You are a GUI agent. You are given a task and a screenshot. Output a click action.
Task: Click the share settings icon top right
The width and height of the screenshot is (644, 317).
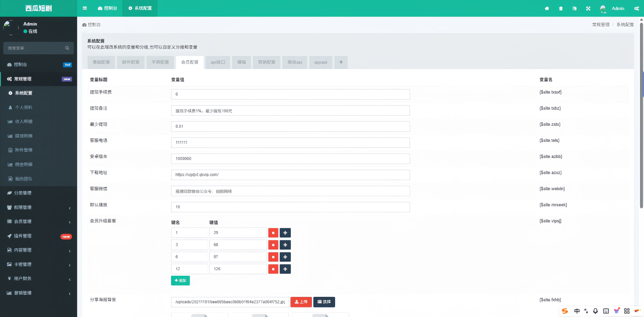(x=637, y=8)
